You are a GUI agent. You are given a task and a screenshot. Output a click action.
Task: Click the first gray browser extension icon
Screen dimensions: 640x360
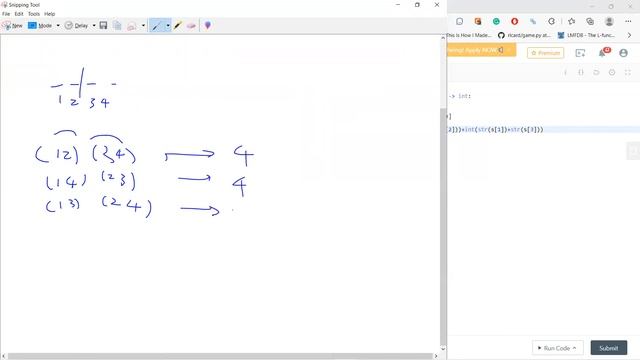460,21
